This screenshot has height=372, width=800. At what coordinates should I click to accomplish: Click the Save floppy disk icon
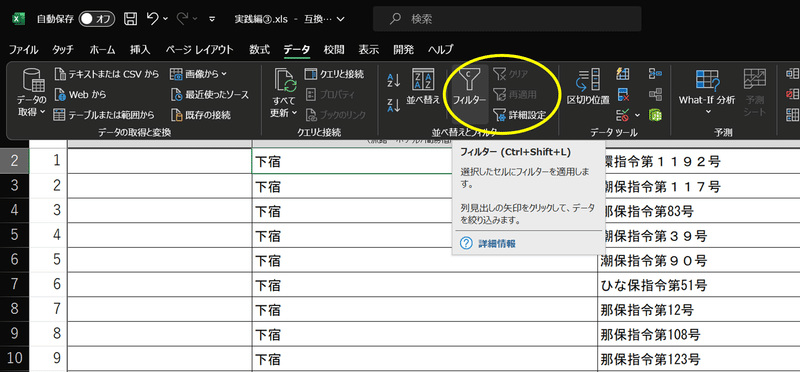click(131, 19)
